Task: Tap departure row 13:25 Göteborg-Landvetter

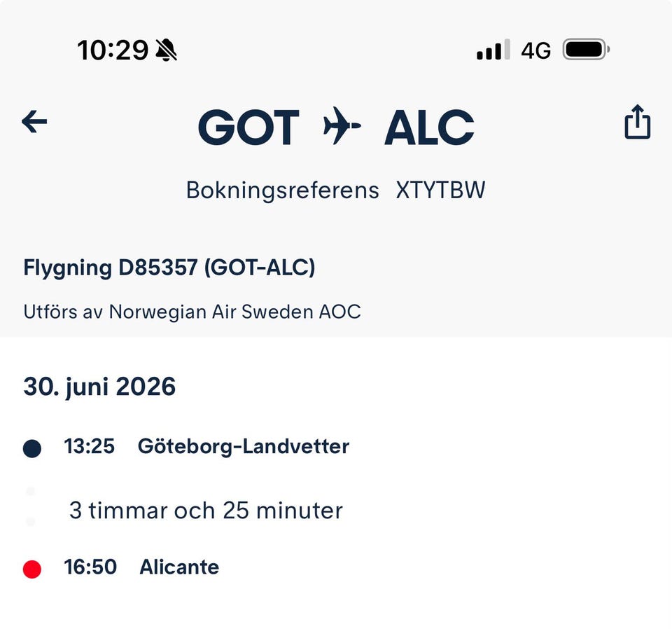Action: click(186, 447)
